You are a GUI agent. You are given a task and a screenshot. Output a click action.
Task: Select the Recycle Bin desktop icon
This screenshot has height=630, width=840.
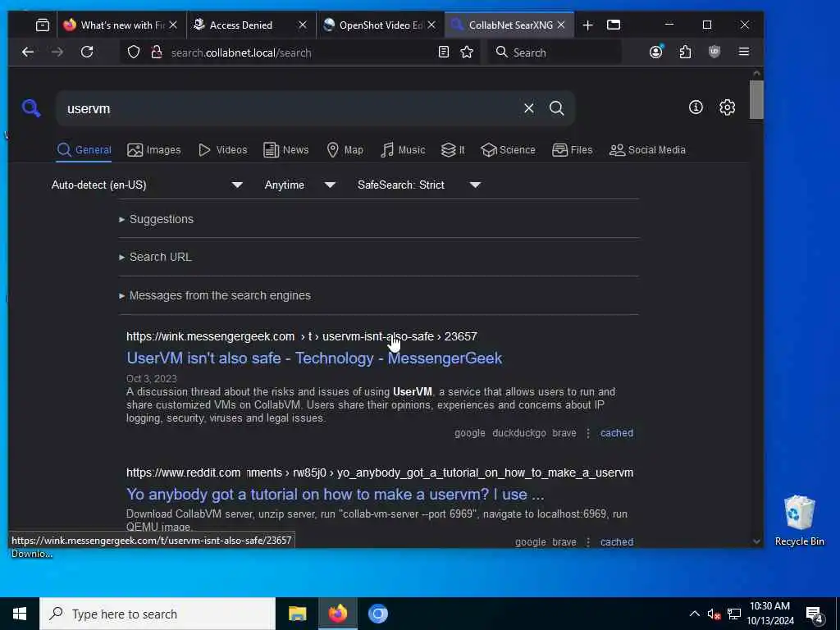[799, 521]
